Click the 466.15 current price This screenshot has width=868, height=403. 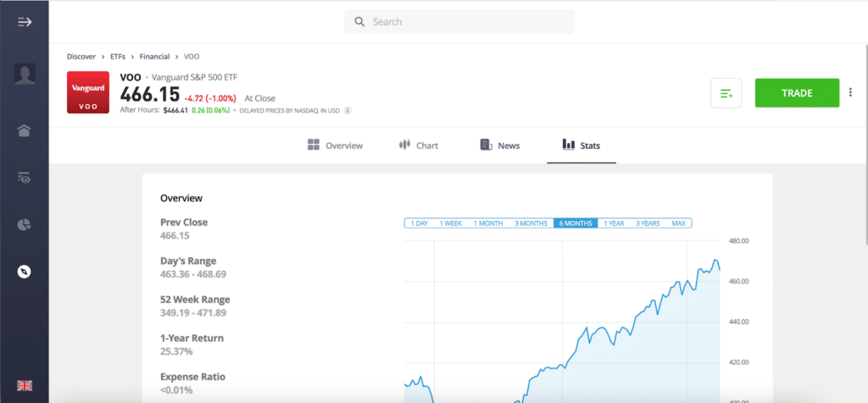[x=149, y=95]
